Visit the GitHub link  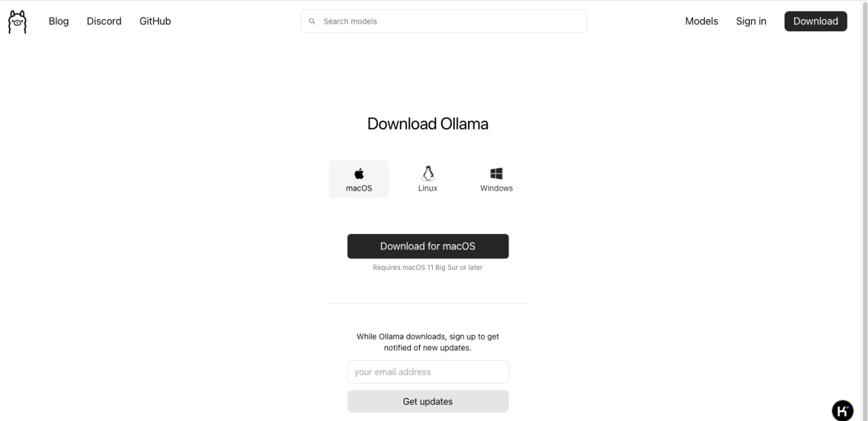pyautogui.click(x=155, y=21)
